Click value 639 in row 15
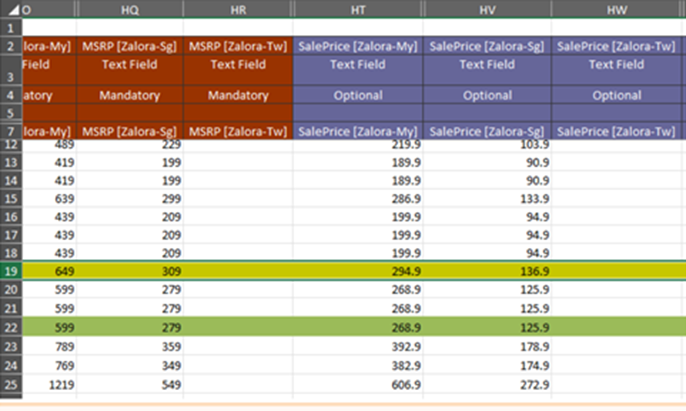 (64, 199)
